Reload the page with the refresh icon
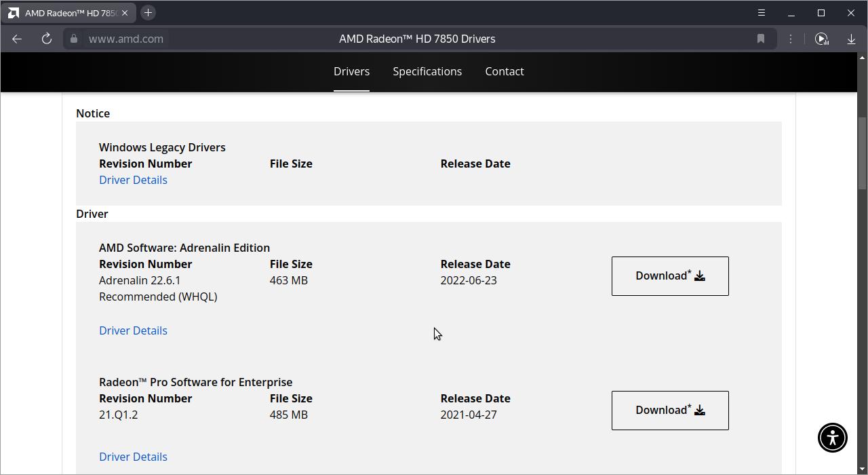 [x=47, y=39]
